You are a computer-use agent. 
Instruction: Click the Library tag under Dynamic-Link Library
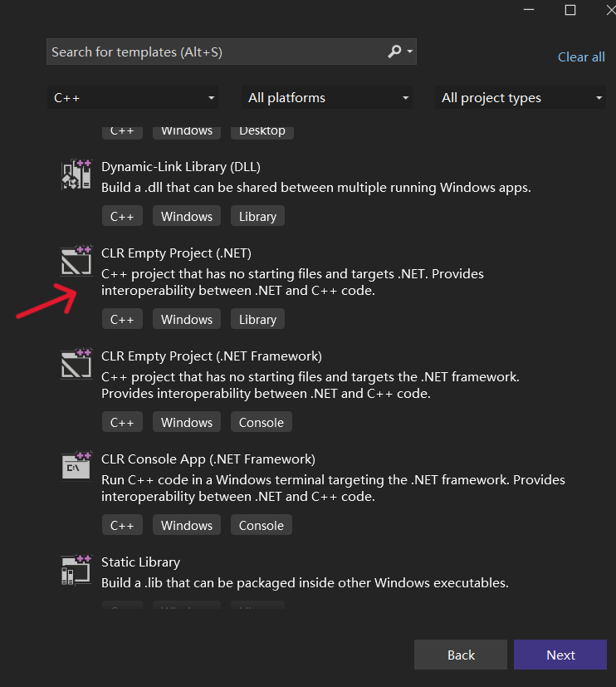coord(257,215)
